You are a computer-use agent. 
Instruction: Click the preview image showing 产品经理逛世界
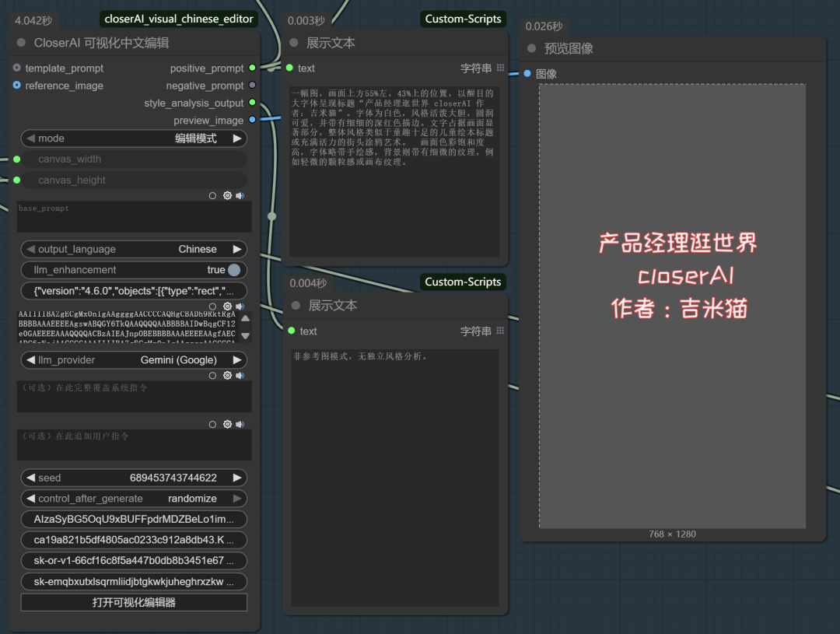pyautogui.click(x=672, y=306)
